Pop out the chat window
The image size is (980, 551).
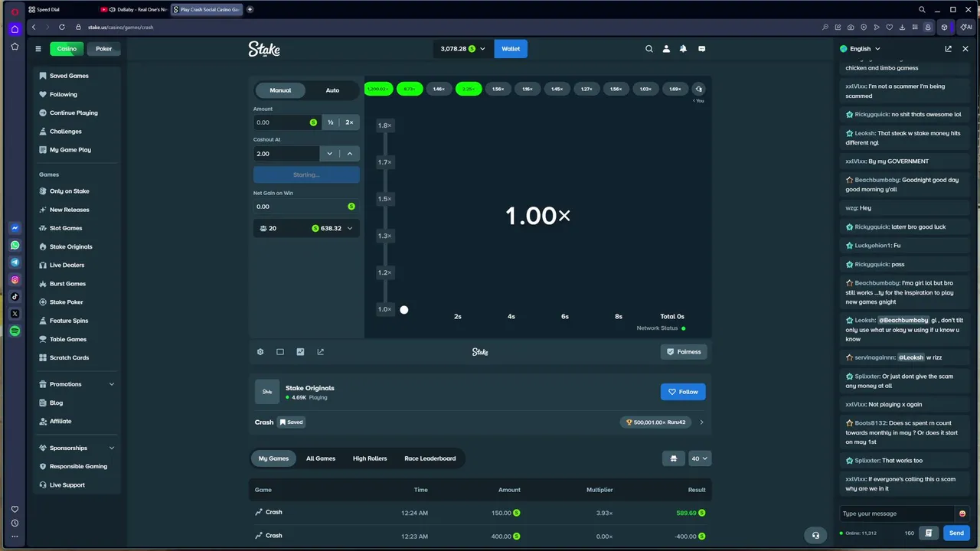point(948,49)
